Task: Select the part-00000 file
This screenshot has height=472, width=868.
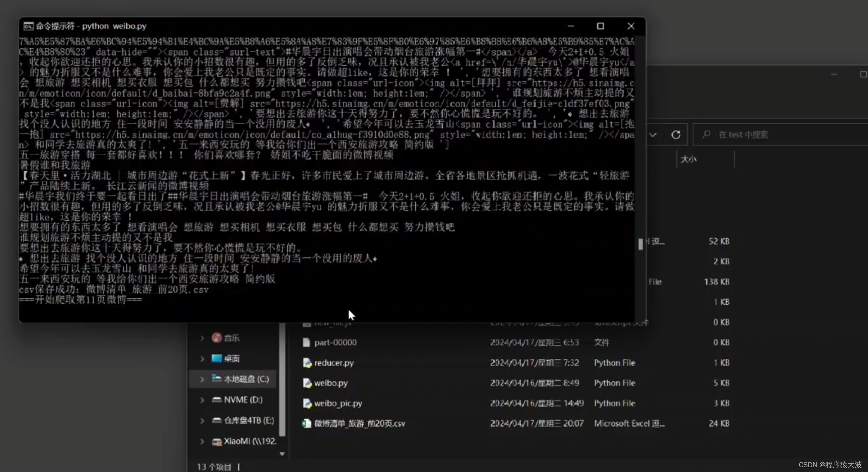Action: click(x=336, y=342)
